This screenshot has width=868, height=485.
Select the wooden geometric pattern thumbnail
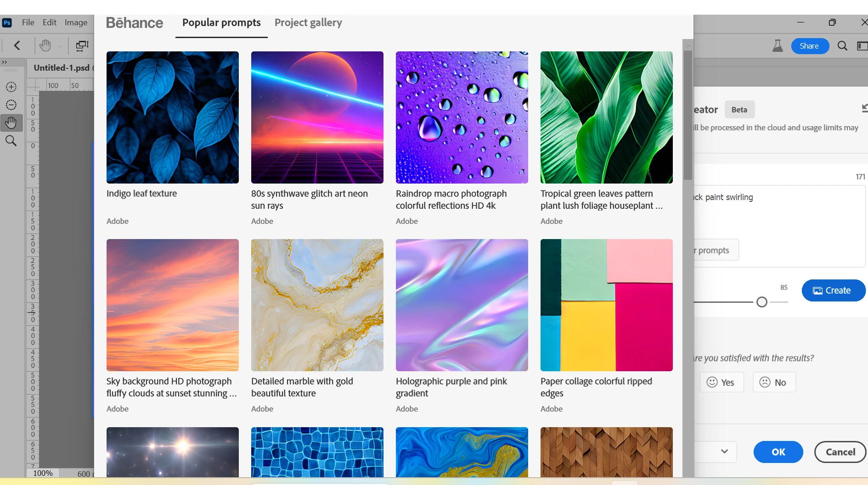(607, 452)
